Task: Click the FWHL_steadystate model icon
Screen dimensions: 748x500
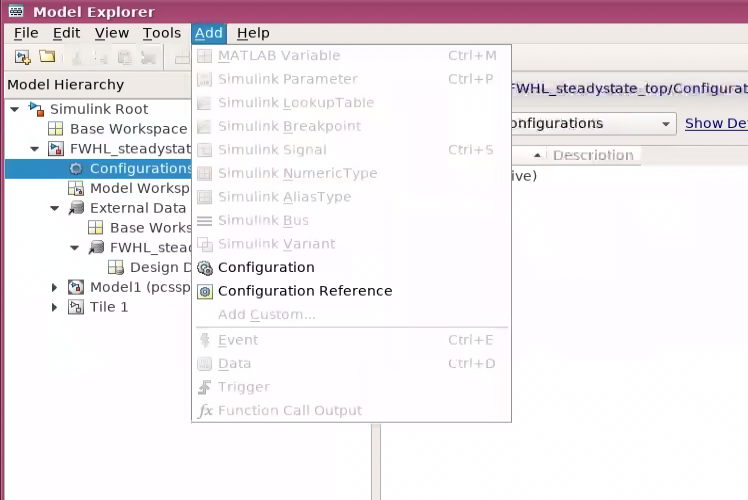Action: click(x=56, y=149)
